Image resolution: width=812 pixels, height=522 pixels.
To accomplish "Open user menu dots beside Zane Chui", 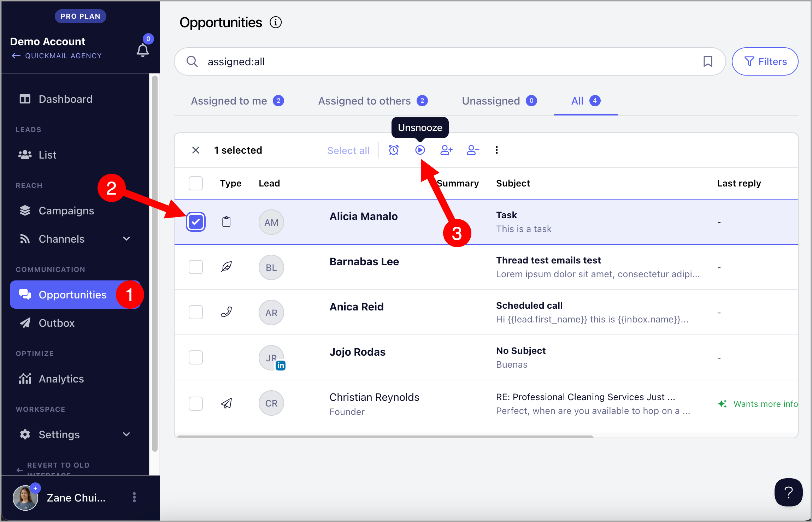I will (x=134, y=497).
